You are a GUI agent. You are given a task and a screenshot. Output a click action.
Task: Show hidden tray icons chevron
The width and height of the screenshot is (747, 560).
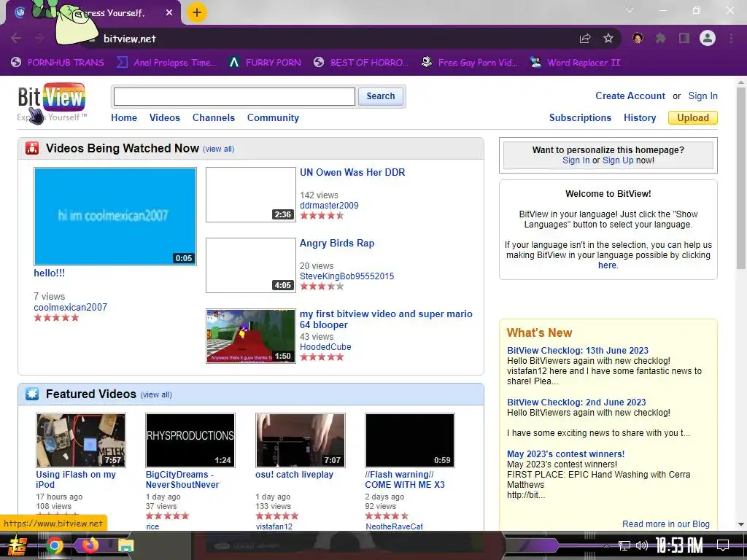coord(606,545)
